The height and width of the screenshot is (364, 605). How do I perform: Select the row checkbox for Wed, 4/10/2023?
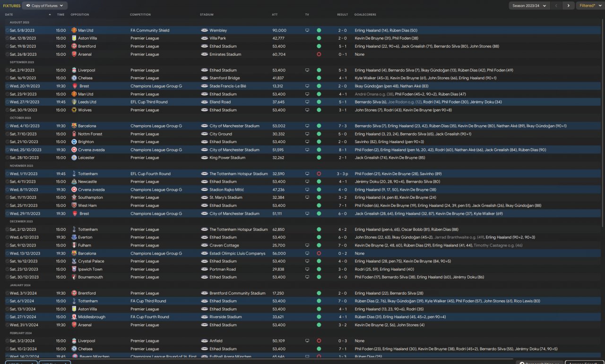point(8,126)
